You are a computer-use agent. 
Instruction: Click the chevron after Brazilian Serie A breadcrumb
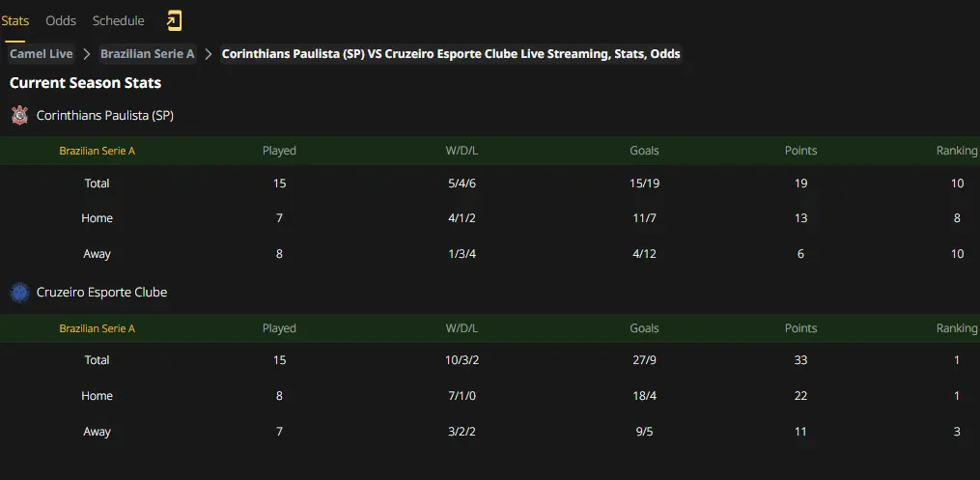[209, 54]
